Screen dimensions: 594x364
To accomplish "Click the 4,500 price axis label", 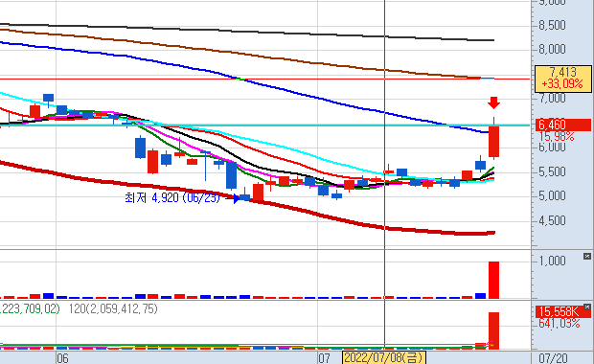I will coord(553,221).
